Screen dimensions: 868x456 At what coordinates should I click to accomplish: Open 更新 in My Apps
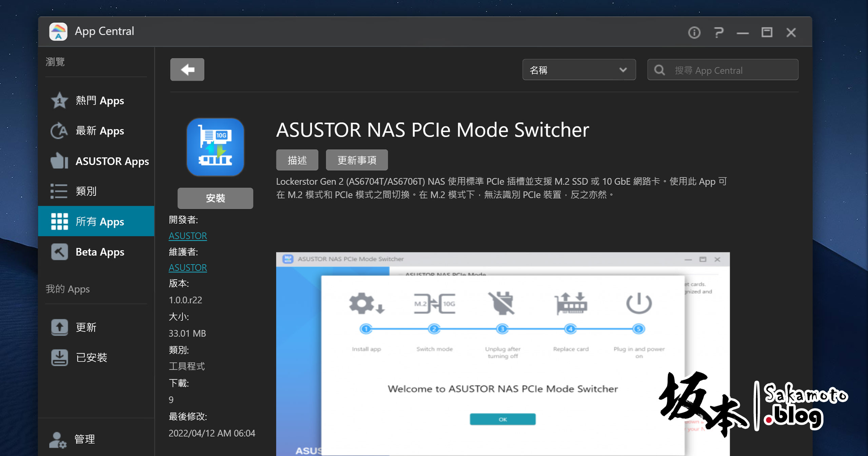pos(96,327)
